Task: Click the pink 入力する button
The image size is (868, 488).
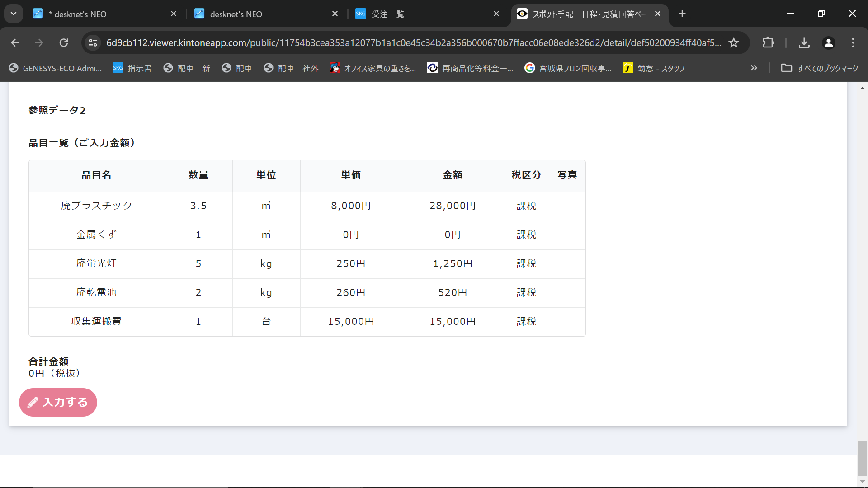Action: [x=58, y=402]
